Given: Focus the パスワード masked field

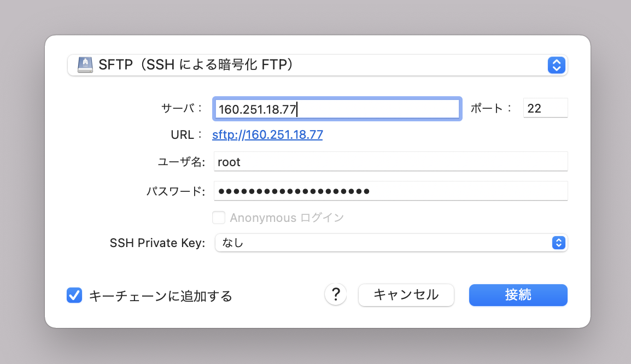Looking at the screenshot, I should click(391, 191).
